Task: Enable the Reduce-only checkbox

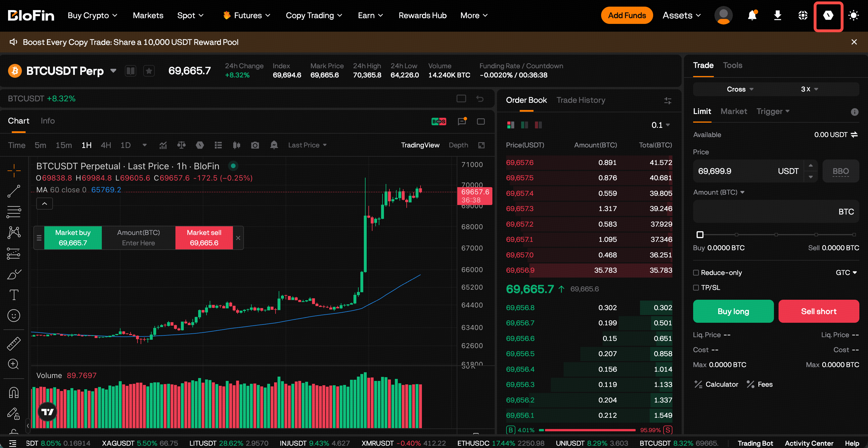Action: point(696,273)
